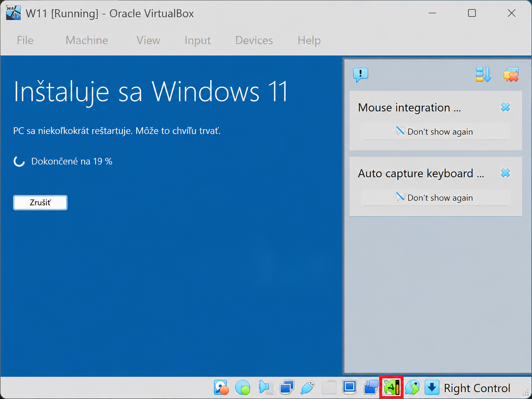The width and height of the screenshot is (532, 399).
Task: Click the video recording status icon
Action: [371, 387]
